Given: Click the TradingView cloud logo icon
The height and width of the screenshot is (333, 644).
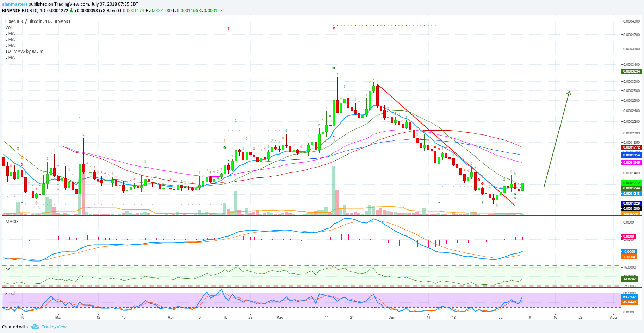Looking at the screenshot, I should [35, 327].
